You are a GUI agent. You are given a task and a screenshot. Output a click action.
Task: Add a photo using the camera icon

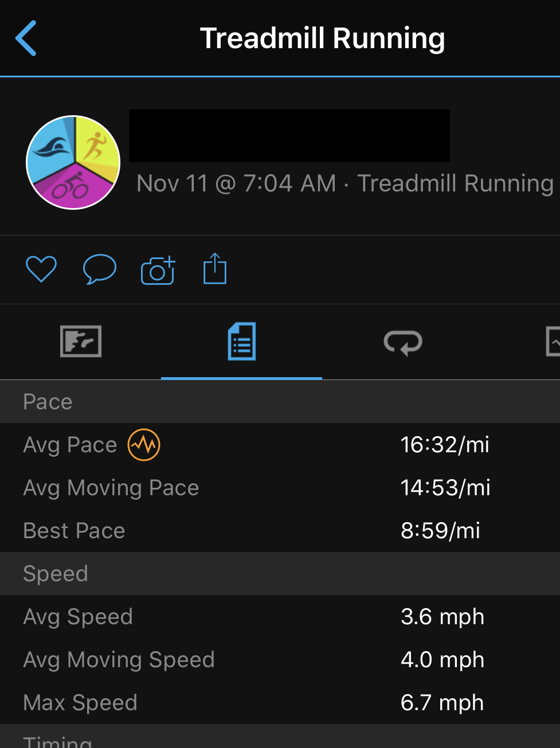(158, 270)
